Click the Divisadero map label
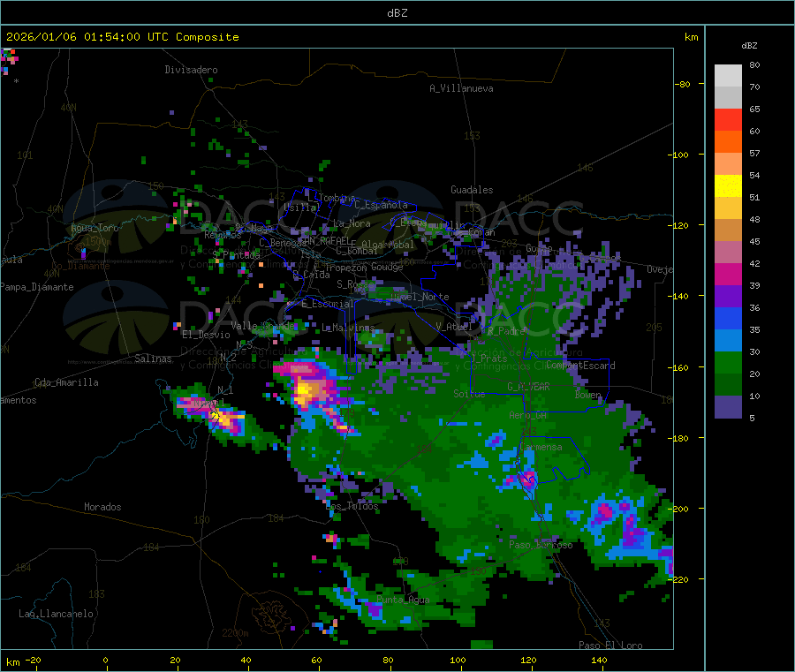The image size is (795, 672). (191, 70)
